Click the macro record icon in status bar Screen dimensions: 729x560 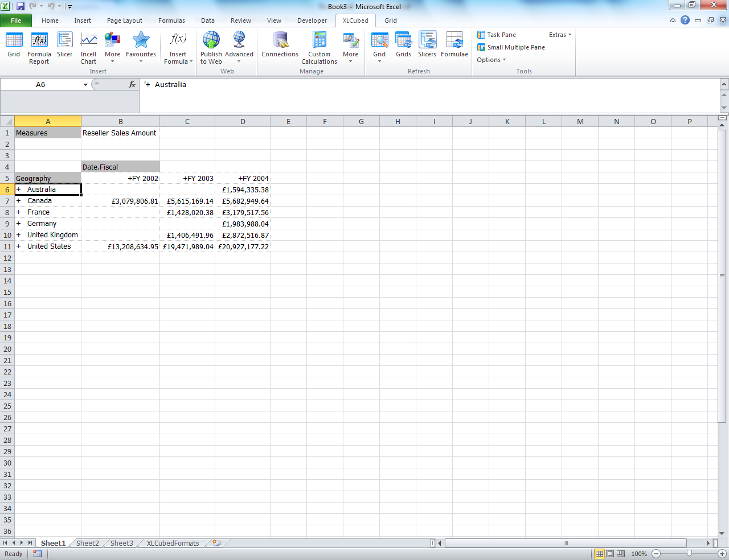pyautogui.click(x=37, y=554)
